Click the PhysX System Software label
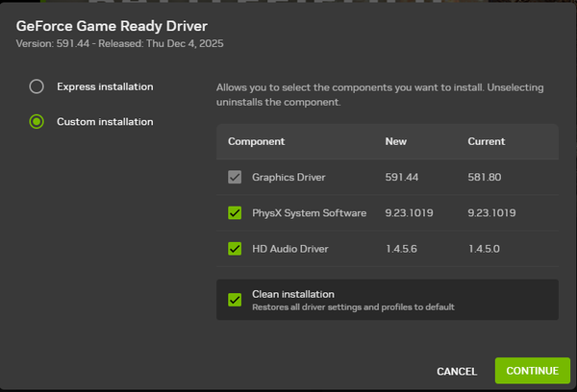 tap(309, 213)
